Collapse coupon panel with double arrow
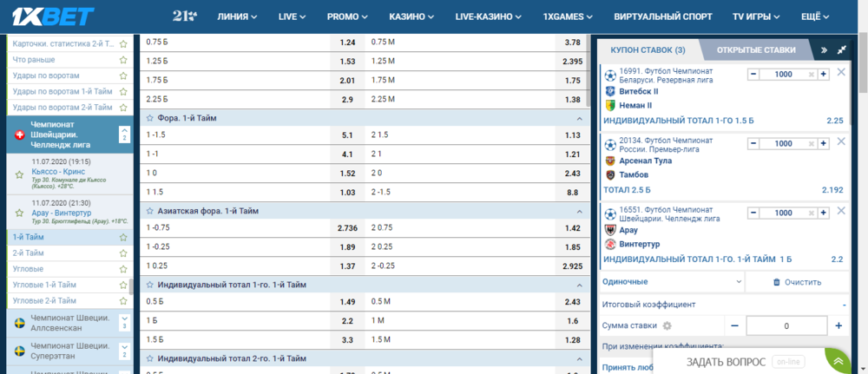This screenshot has height=374, width=868. pos(824,49)
